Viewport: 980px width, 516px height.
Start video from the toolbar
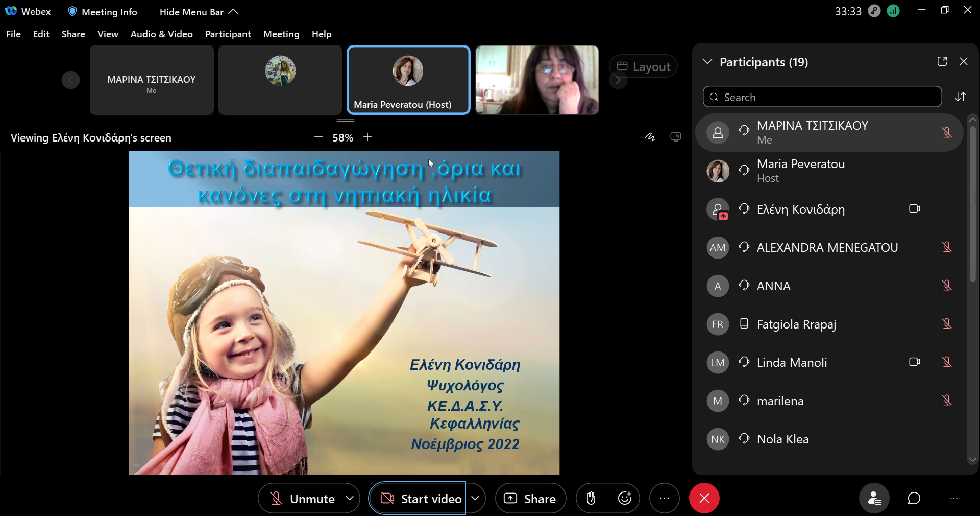coord(422,499)
